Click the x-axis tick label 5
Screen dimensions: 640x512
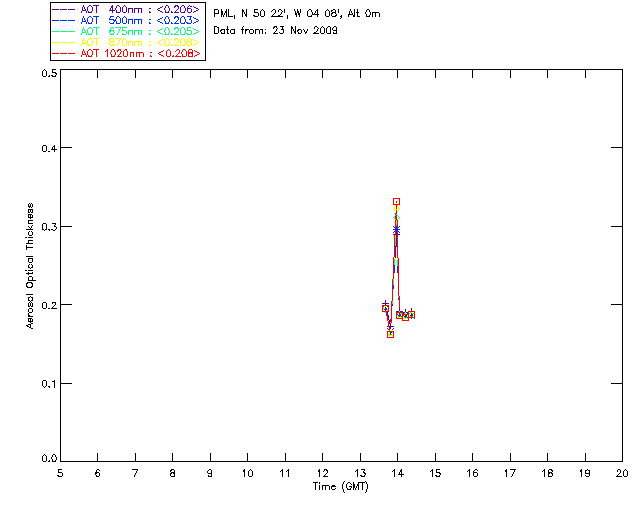60,473
